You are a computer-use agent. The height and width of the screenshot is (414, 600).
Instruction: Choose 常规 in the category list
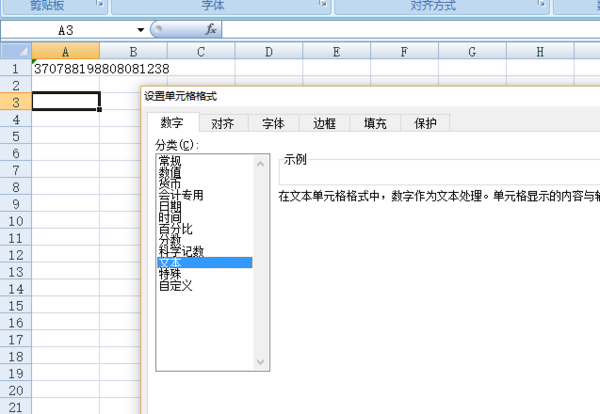point(205,161)
